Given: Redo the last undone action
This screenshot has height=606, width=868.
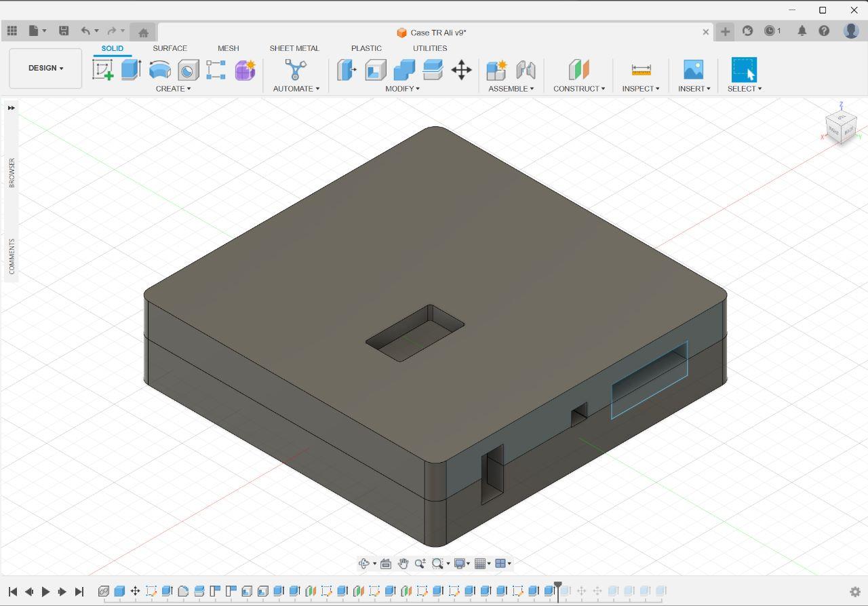Looking at the screenshot, I should [112, 31].
